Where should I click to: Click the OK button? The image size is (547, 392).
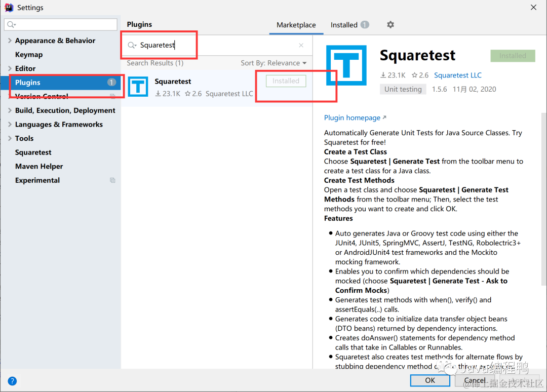pos(430,380)
